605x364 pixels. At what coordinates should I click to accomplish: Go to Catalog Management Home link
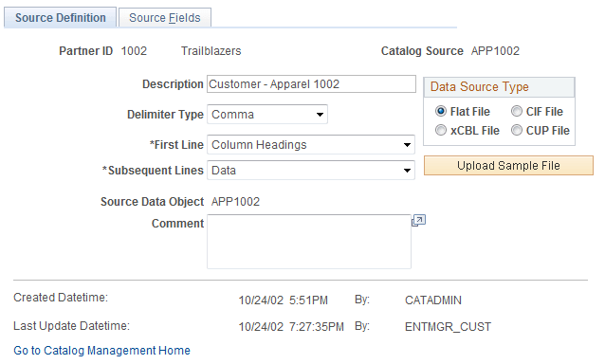[x=101, y=350]
